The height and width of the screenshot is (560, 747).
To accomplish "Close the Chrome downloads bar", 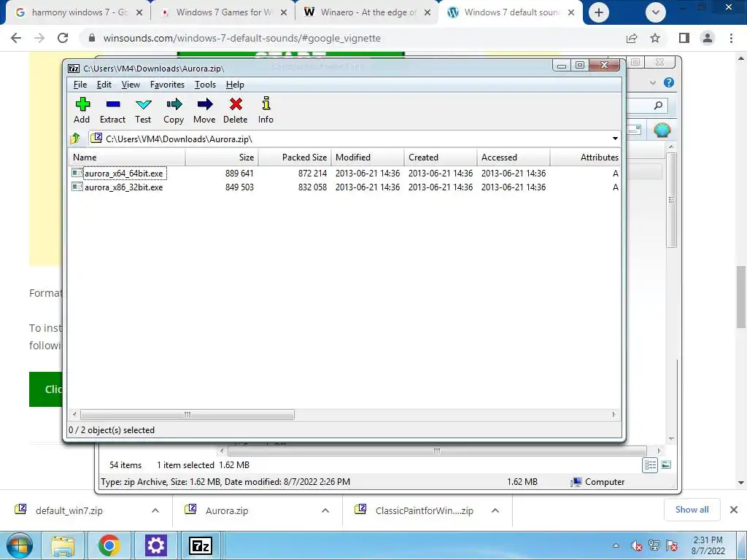I will (x=734, y=510).
